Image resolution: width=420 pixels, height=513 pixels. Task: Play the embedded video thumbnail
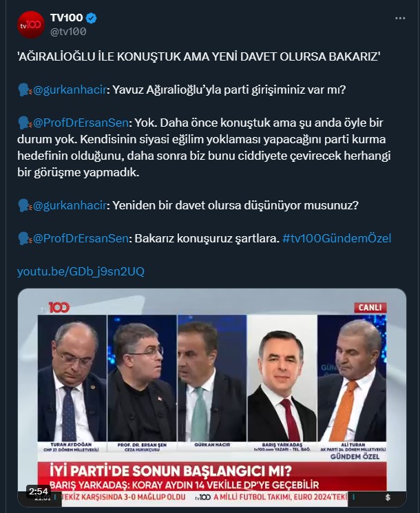pos(212,397)
